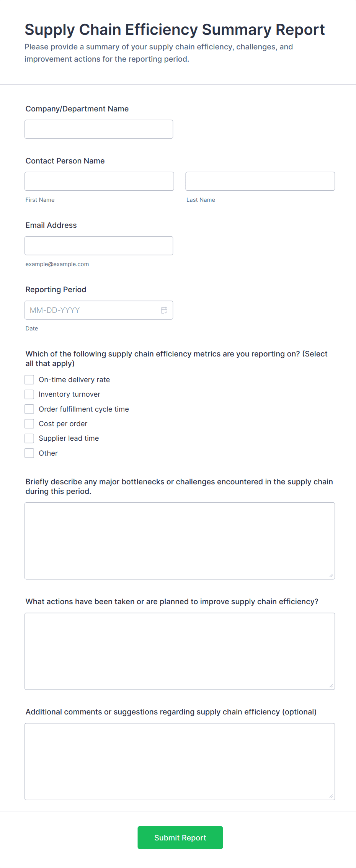Tick the Other metrics checkbox
This screenshot has height=868, width=356.
[29, 453]
